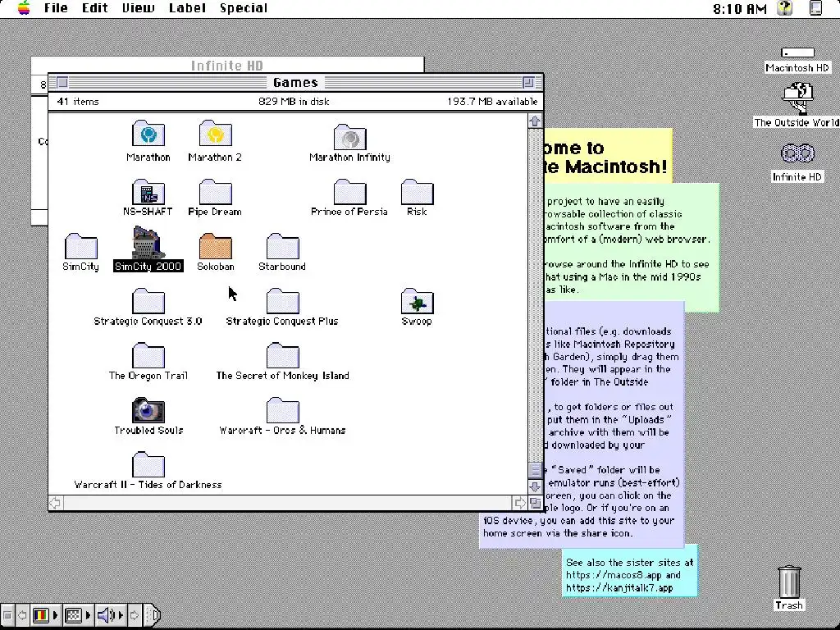
Task: Click the Risk folder icon
Action: click(417, 192)
